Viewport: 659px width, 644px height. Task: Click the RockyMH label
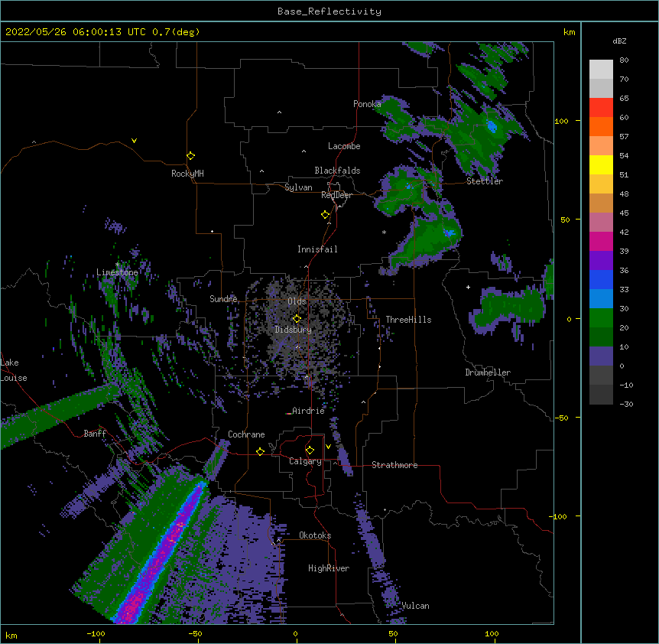tap(187, 174)
